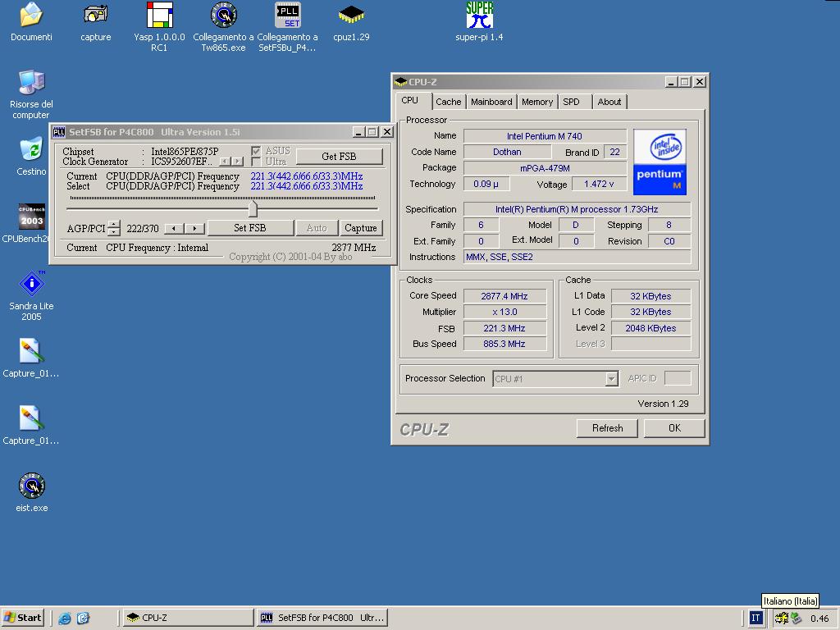840x630 pixels.
Task: Click the Voltage value 1.472 v
Action: 599,184
